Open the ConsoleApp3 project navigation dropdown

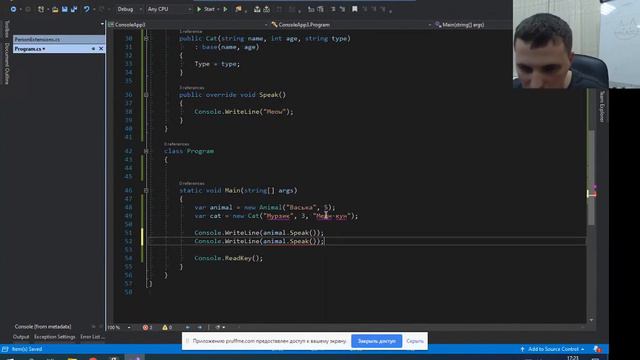(x=188, y=25)
